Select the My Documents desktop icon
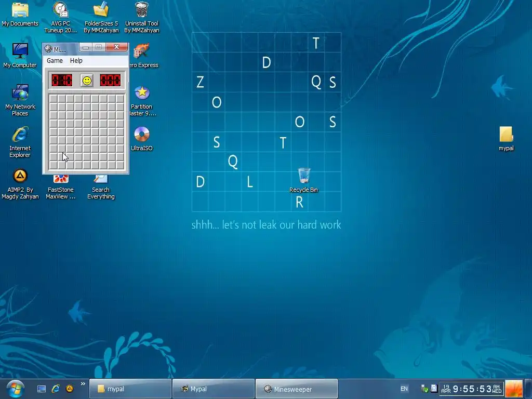Viewport: 532px width, 399px height. point(20,14)
